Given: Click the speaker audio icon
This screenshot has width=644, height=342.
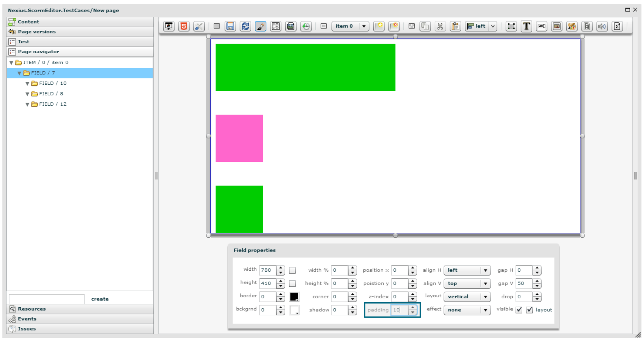Looking at the screenshot, I should 602,26.
